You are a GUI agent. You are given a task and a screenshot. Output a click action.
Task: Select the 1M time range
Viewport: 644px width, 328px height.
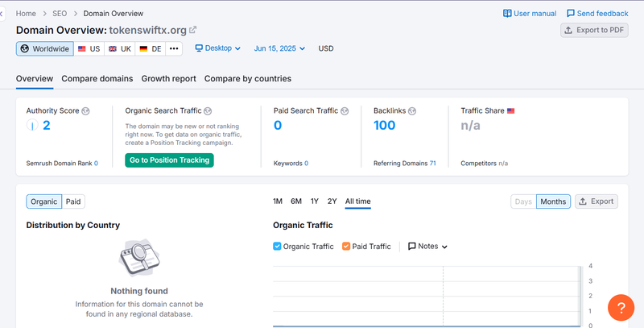pos(278,201)
